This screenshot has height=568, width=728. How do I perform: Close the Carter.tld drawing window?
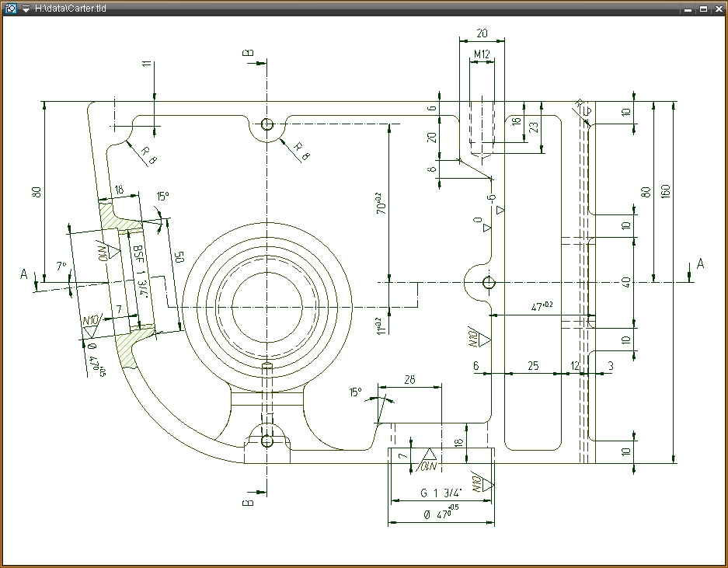tap(716, 9)
